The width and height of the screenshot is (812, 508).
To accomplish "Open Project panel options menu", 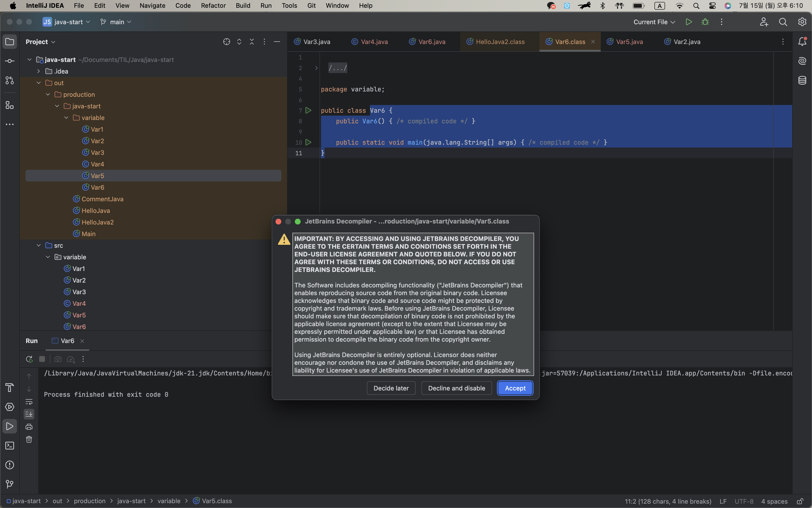I will (264, 42).
